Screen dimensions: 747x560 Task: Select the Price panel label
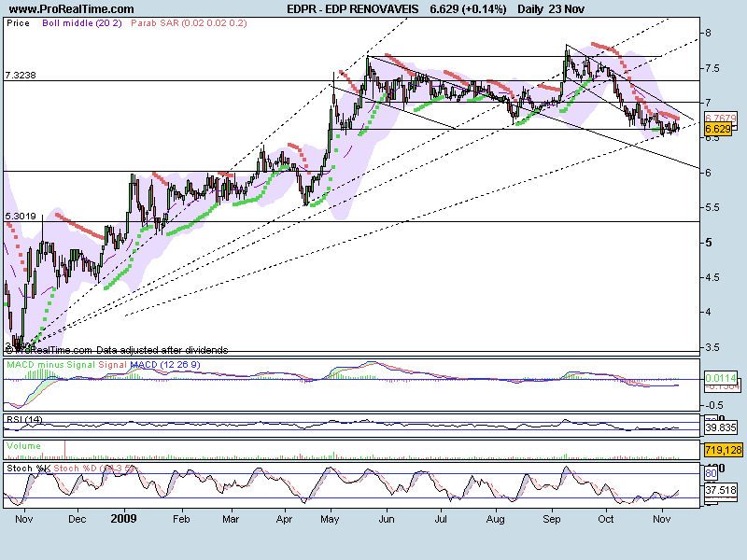click(18, 22)
